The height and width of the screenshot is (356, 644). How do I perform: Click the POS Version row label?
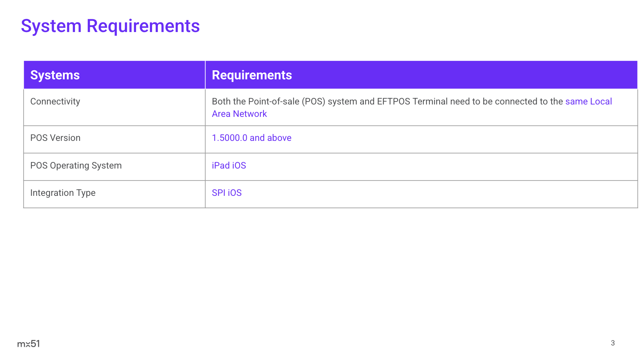(x=55, y=138)
